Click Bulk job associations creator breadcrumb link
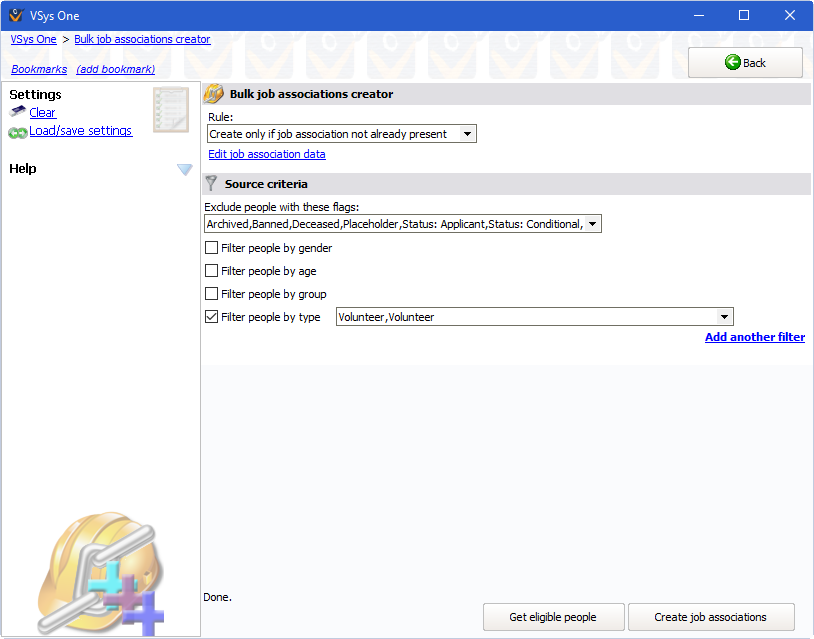The height and width of the screenshot is (639, 814). click(142, 39)
